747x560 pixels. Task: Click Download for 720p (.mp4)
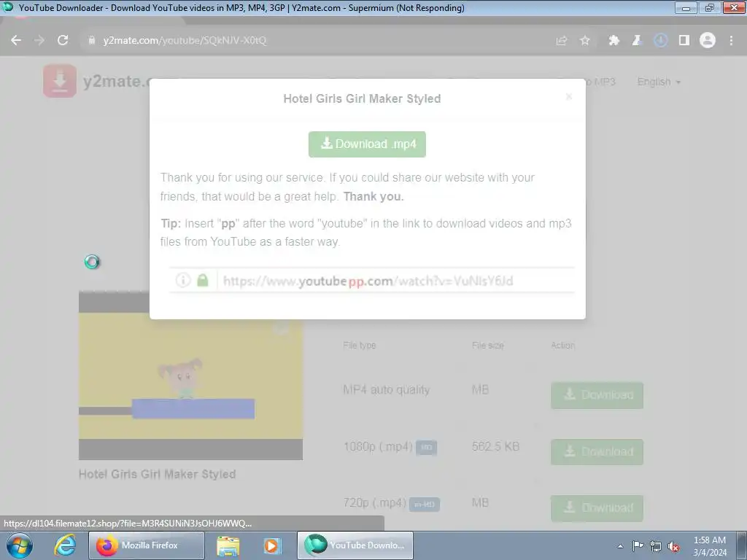point(597,508)
